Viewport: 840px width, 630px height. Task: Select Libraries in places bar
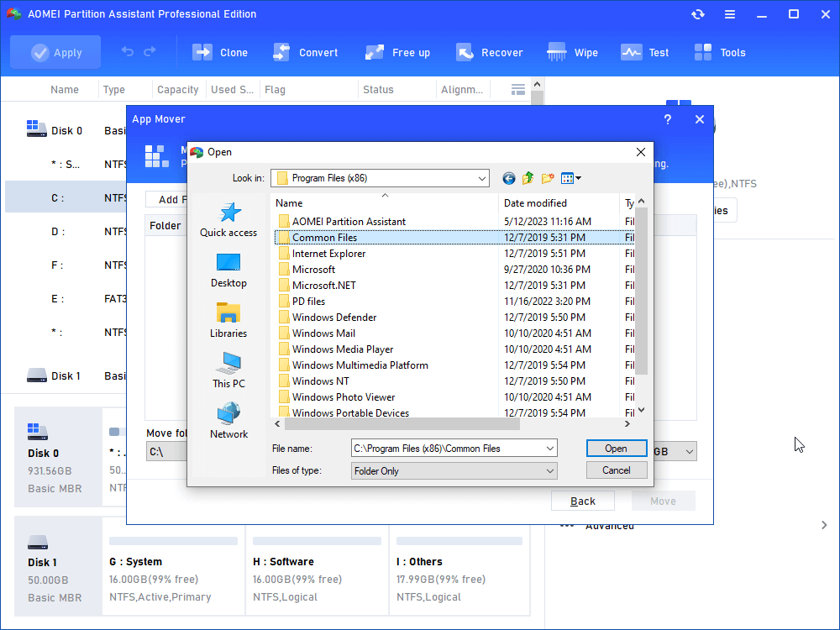[x=228, y=320]
